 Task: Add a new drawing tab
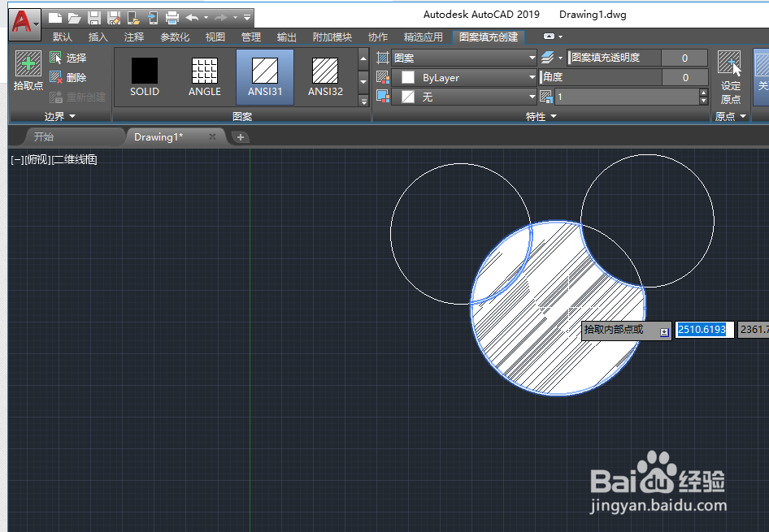pos(241,137)
